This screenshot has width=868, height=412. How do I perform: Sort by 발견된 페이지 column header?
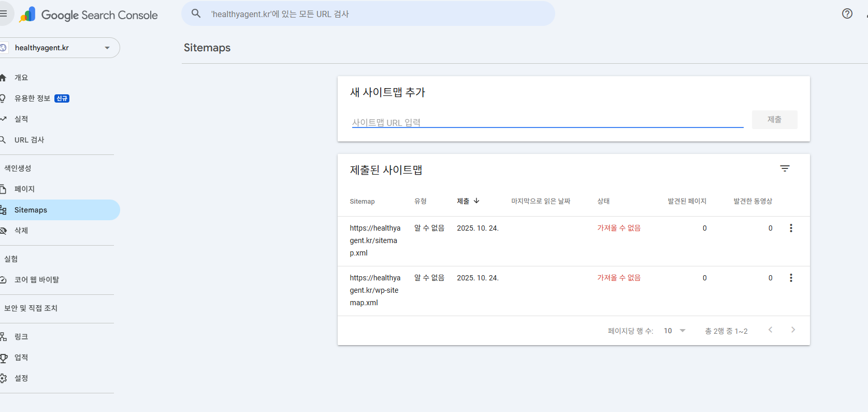click(x=687, y=201)
